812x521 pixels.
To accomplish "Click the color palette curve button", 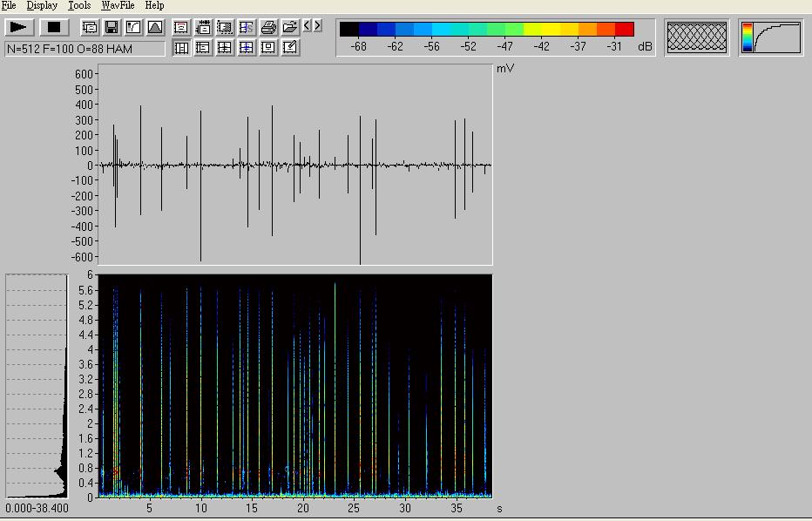I will click(771, 37).
